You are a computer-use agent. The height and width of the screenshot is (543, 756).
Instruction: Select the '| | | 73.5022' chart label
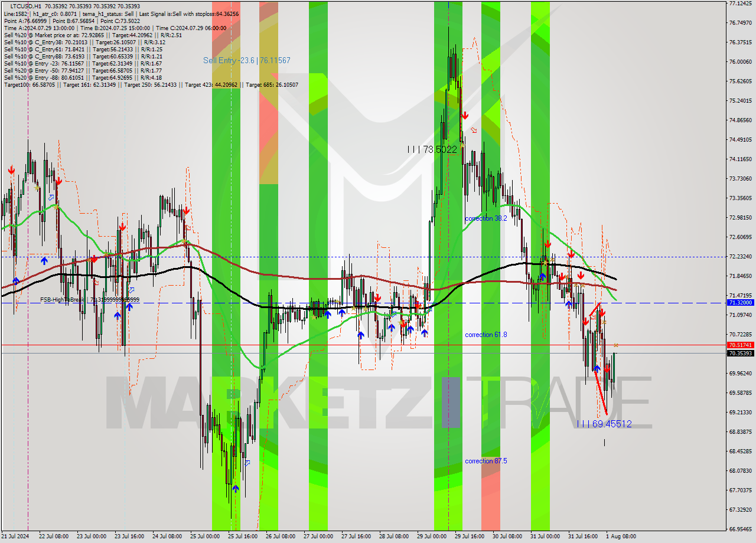[432, 149]
